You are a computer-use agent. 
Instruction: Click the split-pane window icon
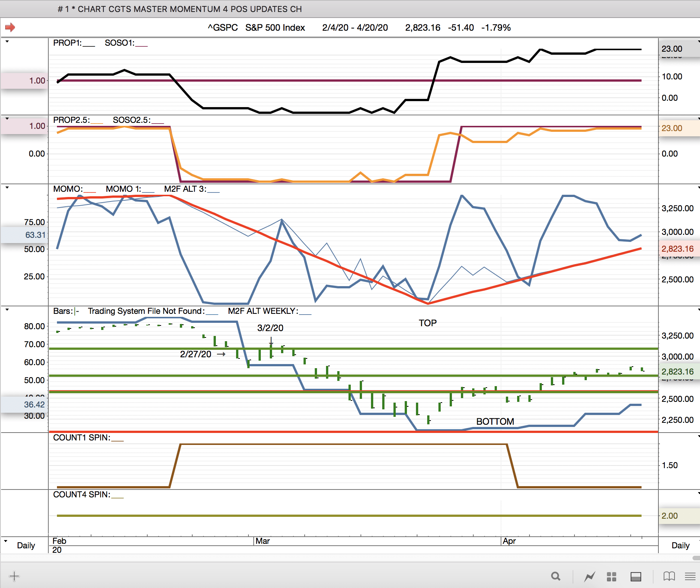pyautogui.click(x=636, y=576)
